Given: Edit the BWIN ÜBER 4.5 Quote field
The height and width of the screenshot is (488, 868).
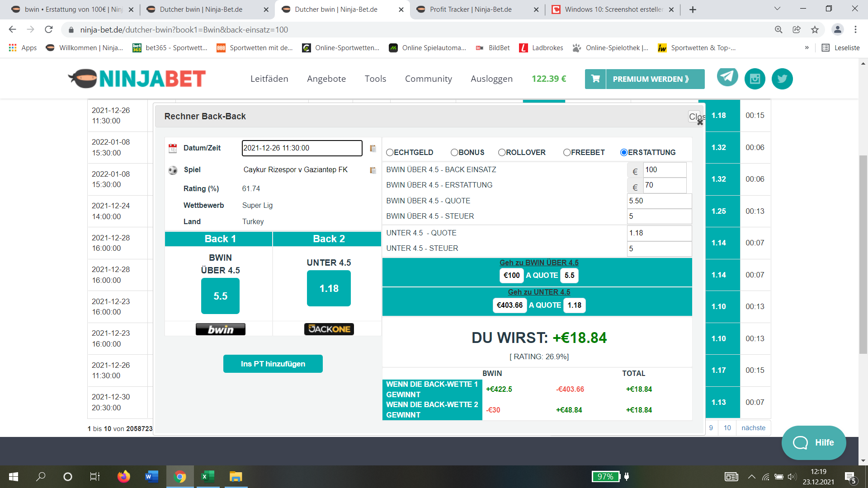Looking at the screenshot, I should click(660, 201).
